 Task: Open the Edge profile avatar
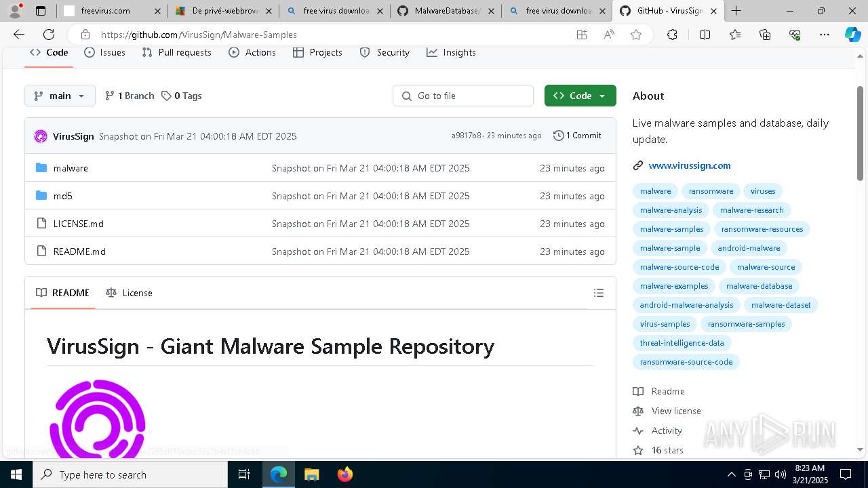coord(15,11)
